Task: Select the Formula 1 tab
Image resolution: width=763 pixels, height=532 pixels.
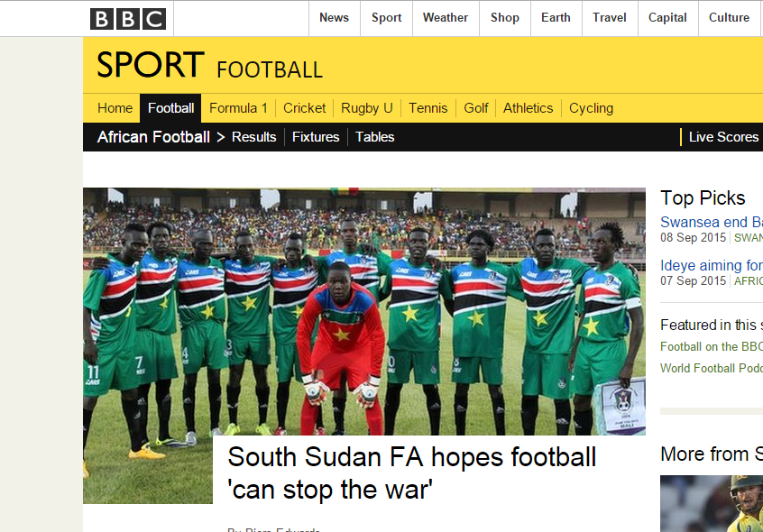Action: pos(238,108)
